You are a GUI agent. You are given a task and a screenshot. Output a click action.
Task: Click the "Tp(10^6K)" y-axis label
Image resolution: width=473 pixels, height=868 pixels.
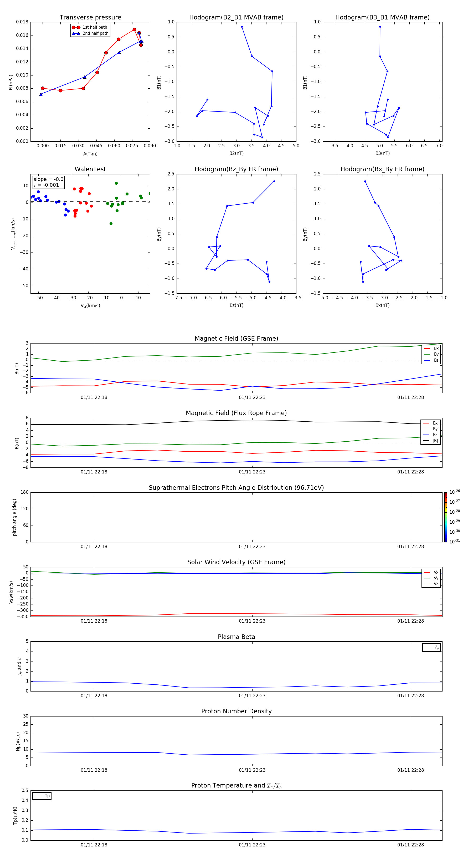16,815
